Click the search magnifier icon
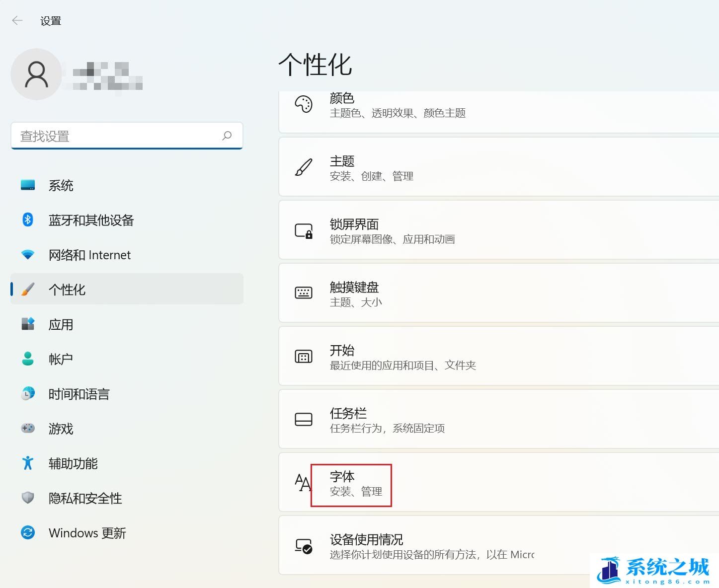This screenshot has width=719, height=588. tap(227, 136)
